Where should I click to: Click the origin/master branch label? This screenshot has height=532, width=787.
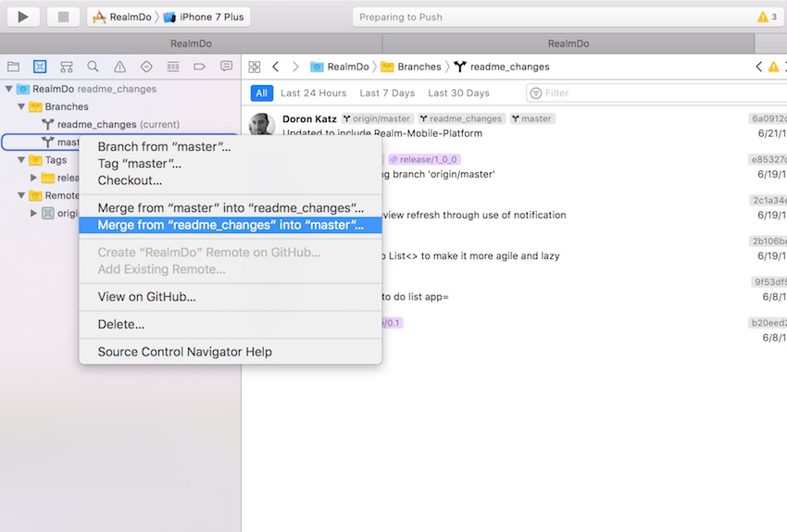[x=377, y=118]
